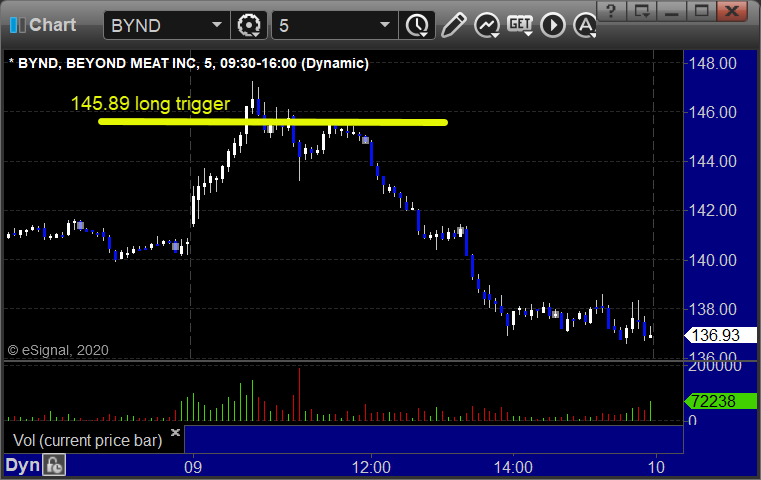Open the symbol settings gear icon
The height and width of the screenshot is (480, 761).
[248, 25]
